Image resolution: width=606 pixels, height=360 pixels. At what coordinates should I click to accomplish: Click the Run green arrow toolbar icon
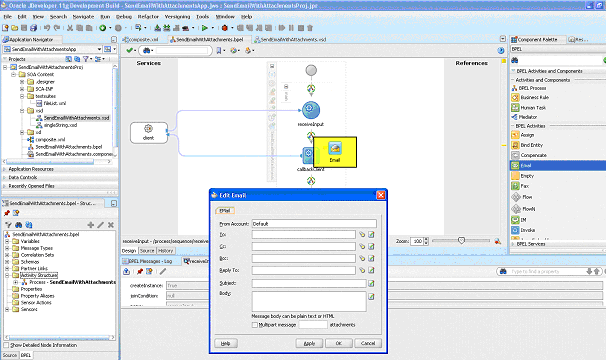point(205,28)
